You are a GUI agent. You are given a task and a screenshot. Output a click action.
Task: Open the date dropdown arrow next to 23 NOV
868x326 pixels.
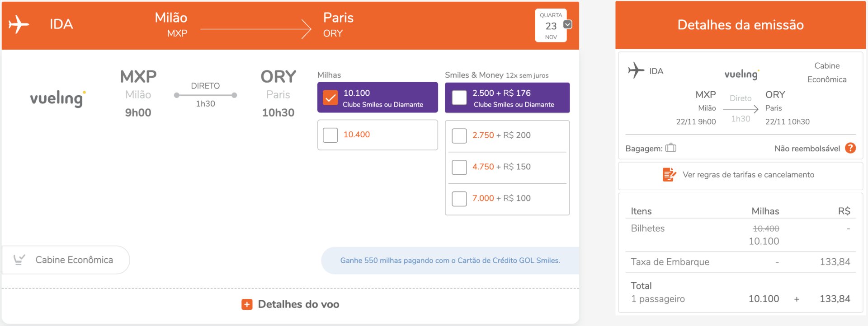(x=568, y=24)
